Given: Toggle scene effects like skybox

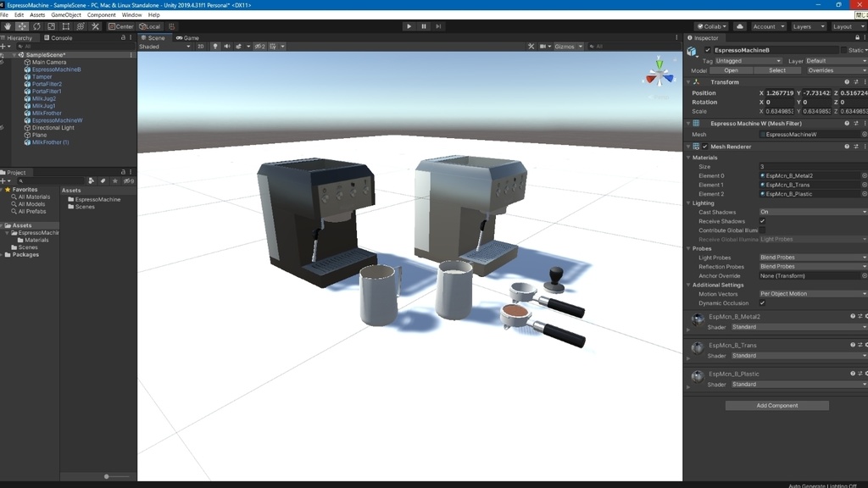Looking at the screenshot, I should [x=238, y=47].
